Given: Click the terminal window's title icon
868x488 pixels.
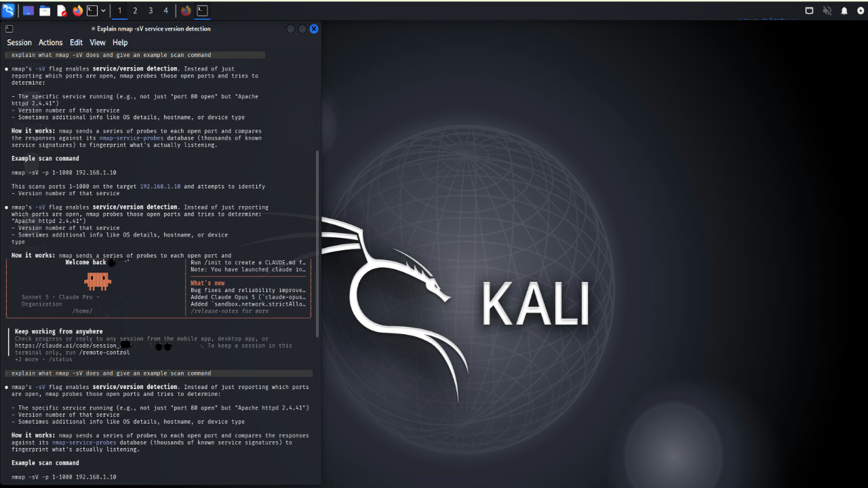Looking at the screenshot, I should [9, 29].
